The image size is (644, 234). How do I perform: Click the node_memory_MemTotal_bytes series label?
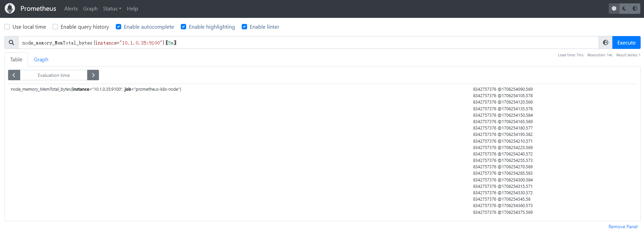[x=96, y=89]
